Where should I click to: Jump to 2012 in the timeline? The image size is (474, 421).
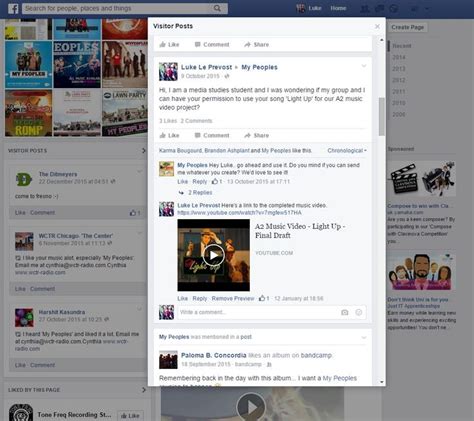pyautogui.click(x=399, y=80)
